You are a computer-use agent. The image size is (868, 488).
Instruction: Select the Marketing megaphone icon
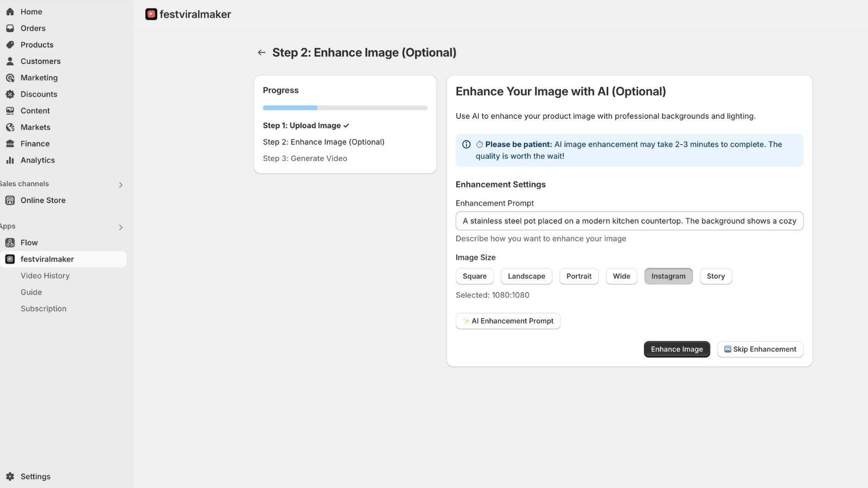(x=10, y=78)
